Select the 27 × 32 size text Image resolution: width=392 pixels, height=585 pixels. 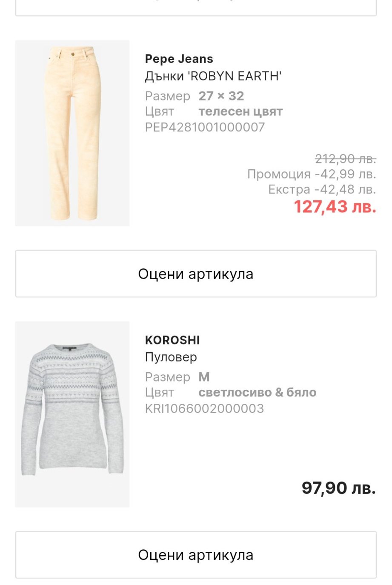[x=221, y=96]
